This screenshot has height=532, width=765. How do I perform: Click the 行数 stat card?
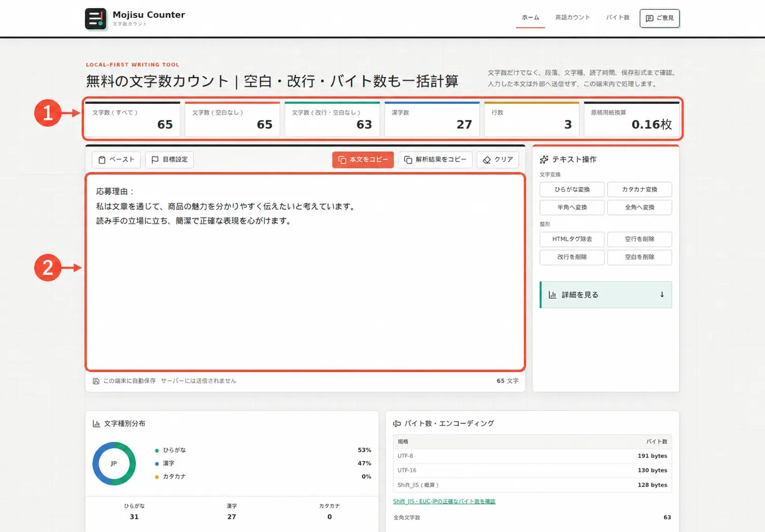tap(532, 120)
